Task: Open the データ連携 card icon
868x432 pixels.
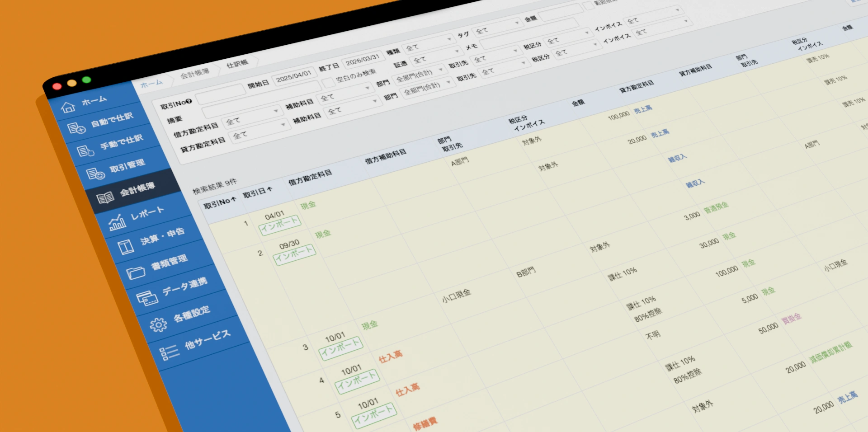Action: 147,298
